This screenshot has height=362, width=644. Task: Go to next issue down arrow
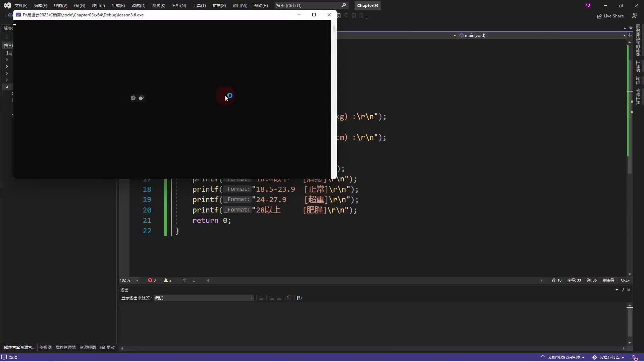pyautogui.click(x=194, y=280)
